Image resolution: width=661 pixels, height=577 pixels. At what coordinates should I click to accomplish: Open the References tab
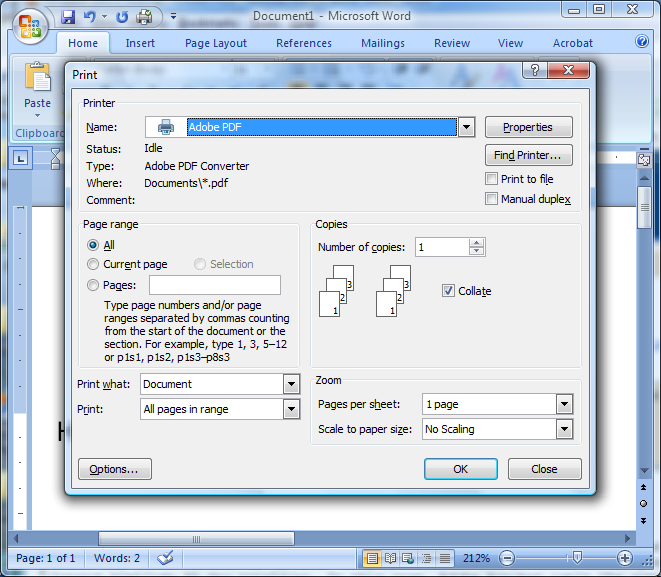304,43
